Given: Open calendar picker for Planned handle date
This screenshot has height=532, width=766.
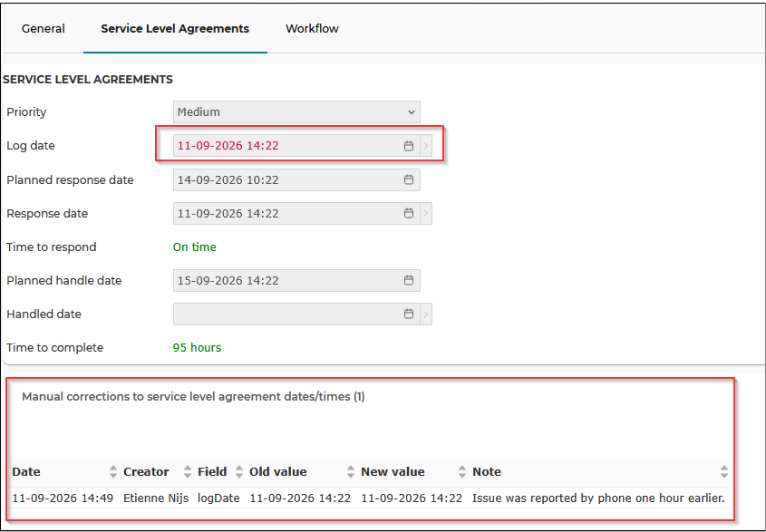Looking at the screenshot, I should click(409, 280).
